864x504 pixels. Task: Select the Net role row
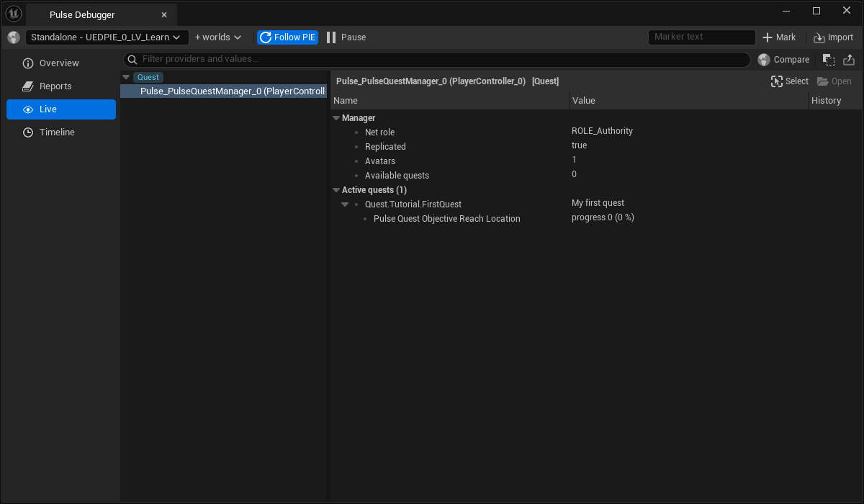(595, 132)
